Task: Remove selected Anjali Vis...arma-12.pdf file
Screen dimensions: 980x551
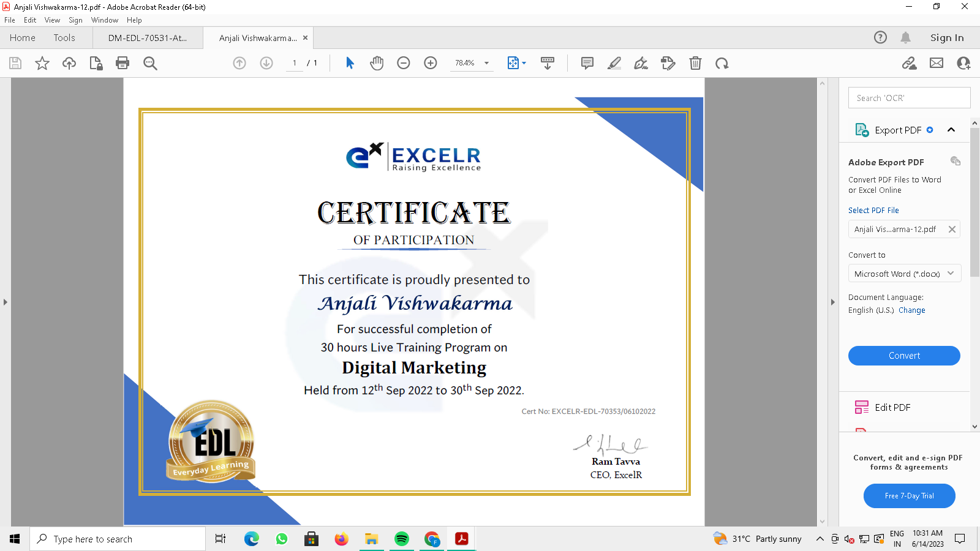Action: point(952,229)
